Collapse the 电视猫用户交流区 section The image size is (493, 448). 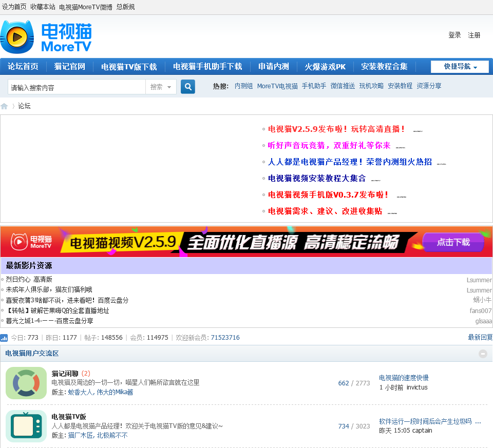[483, 354]
